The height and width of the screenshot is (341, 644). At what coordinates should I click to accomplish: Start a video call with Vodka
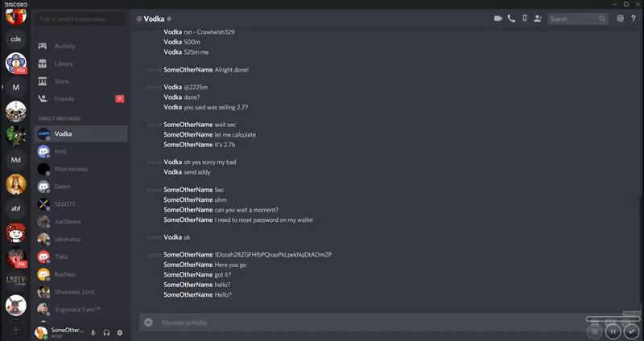(498, 18)
